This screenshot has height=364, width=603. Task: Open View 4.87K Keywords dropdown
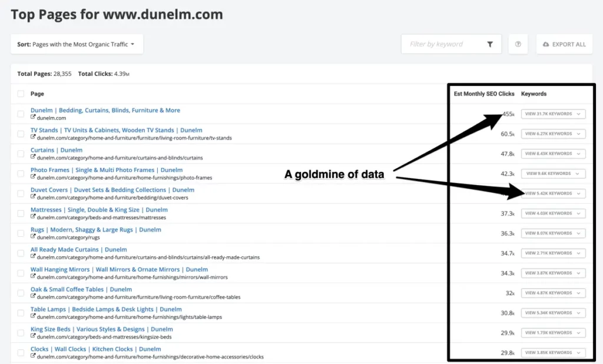click(x=553, y=293)
